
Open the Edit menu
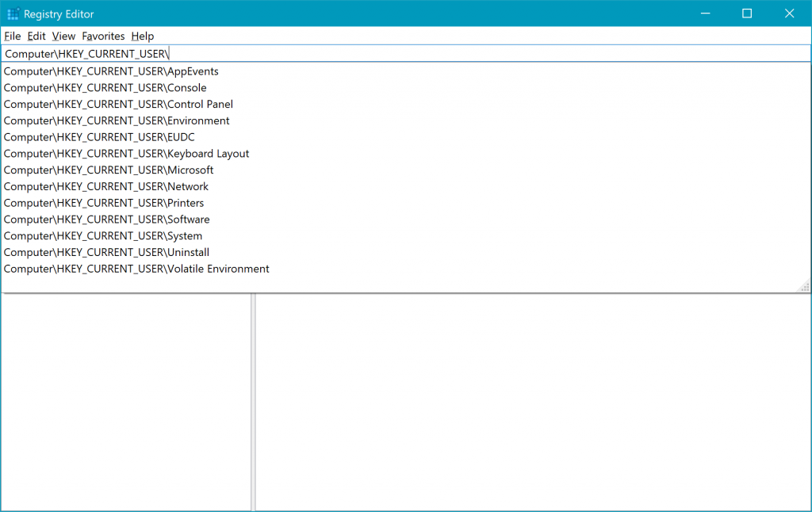click(36, 36)
